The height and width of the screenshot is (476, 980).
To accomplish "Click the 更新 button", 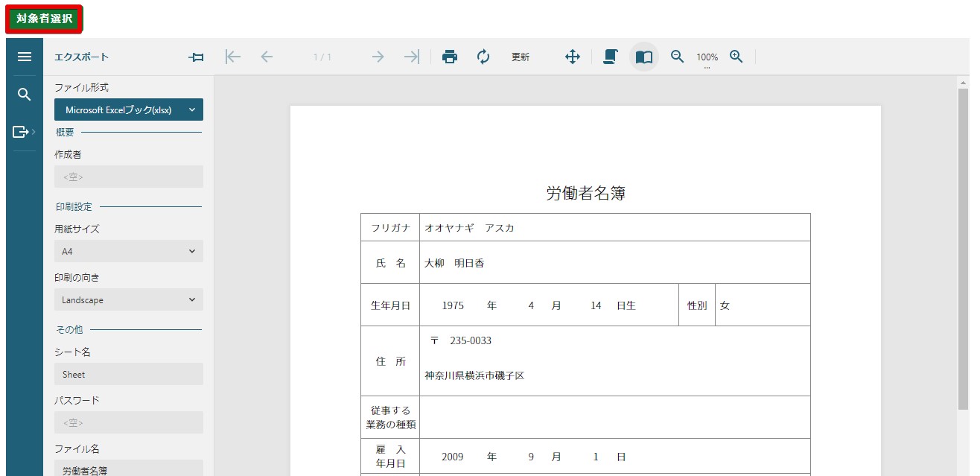I will (521, 57).
